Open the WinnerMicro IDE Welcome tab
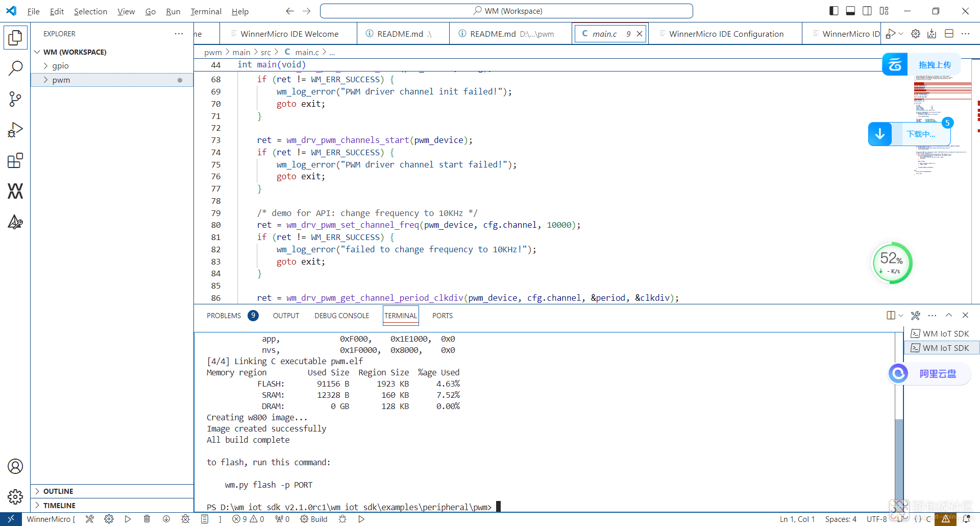The width and height of the screenshot is (980, 526). [x=289, y=34]
